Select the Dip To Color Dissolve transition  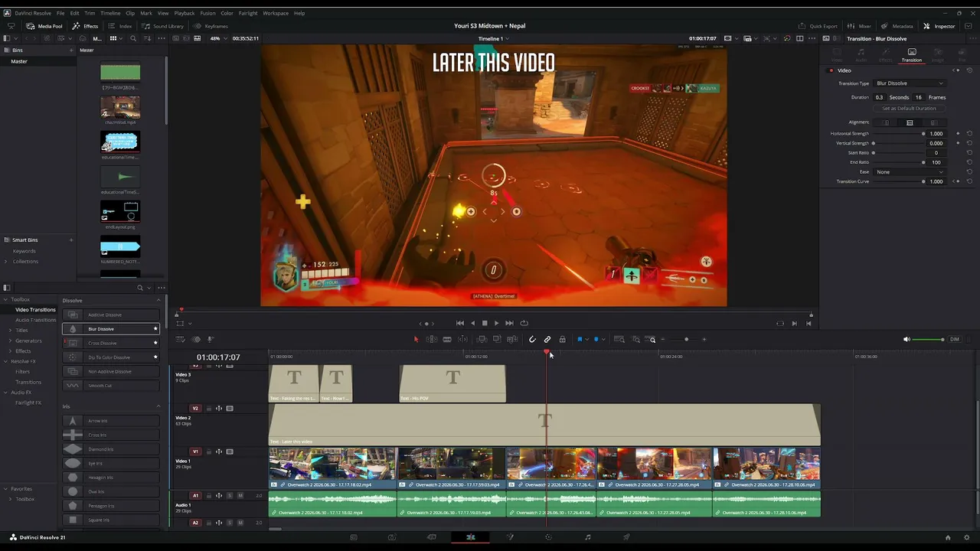[x=111, y=357]
